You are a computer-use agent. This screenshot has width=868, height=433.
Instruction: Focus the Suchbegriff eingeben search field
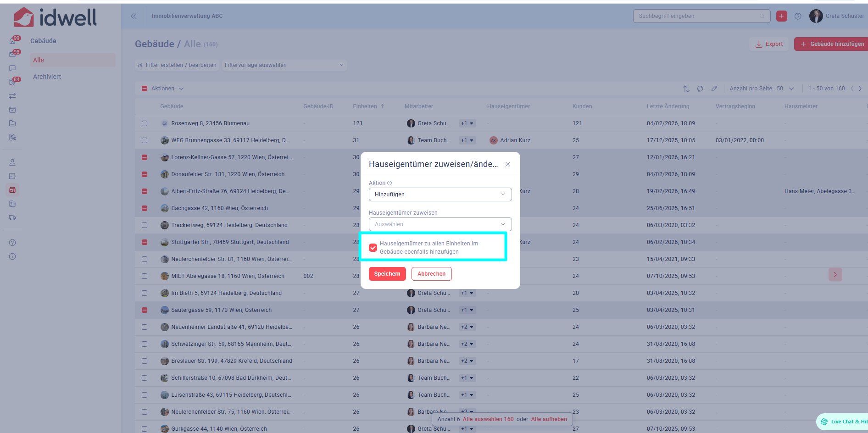point(697,16)
